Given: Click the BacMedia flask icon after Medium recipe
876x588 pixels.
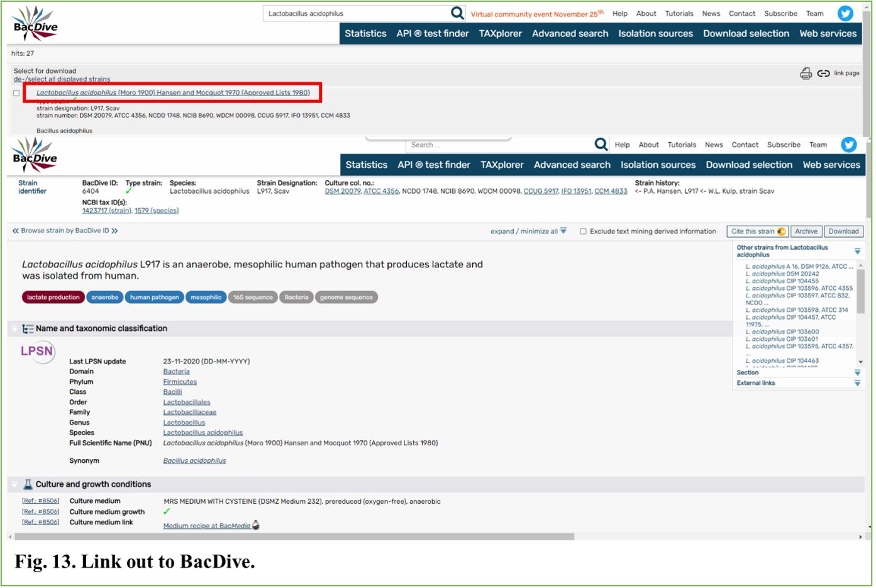Looking at the screenshot, I should (x=256, y=525).
